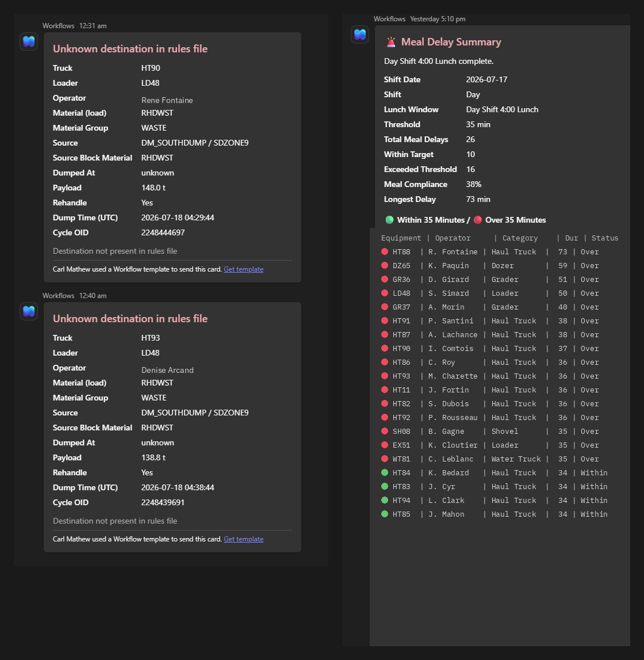Click Workflows sender name at Yesterday 5:10 pm
This screenshot has height=660, width=644.
[389, 19]
